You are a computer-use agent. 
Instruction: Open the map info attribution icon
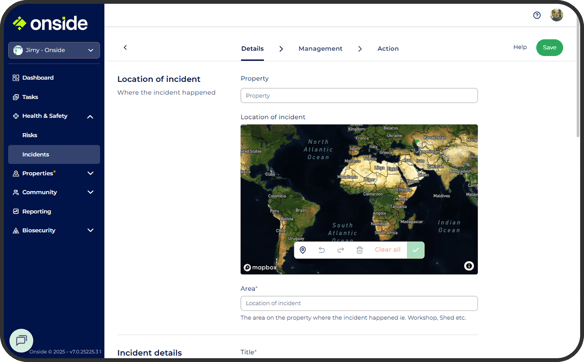click(469, 266)
